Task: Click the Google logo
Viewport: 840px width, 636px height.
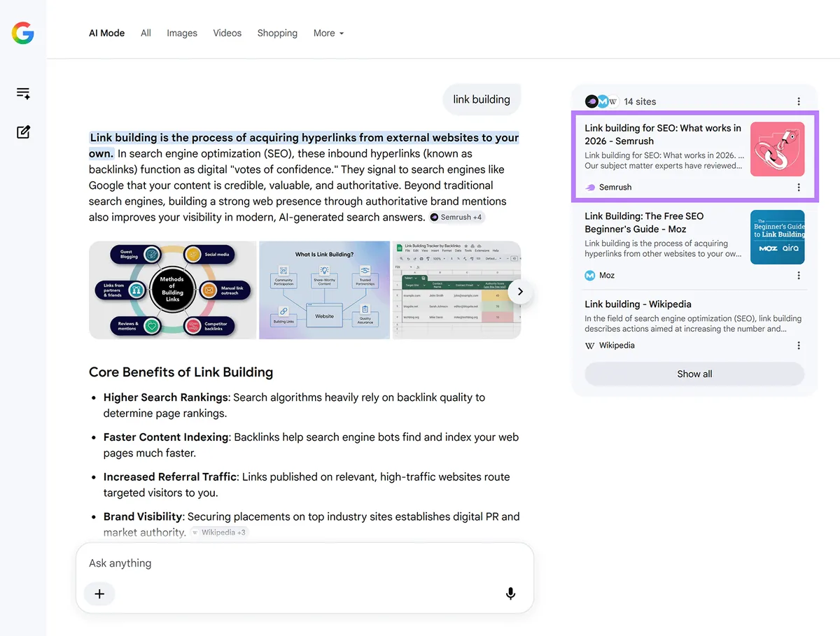Action: click(23, 33)
